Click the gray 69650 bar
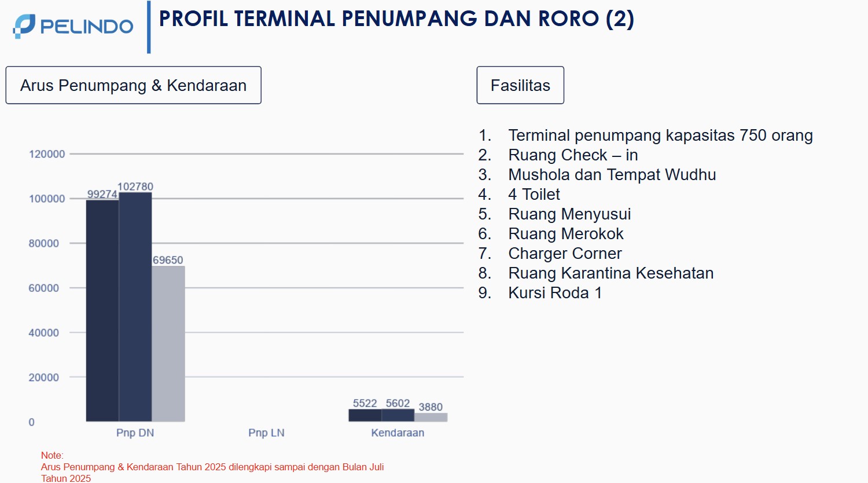The height and width of the screenshot is (483, 868). point(168,343)
